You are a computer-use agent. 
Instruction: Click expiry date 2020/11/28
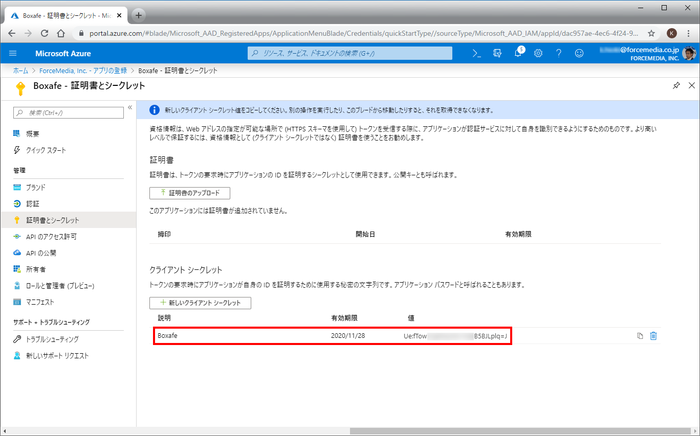click(x=348, y=336)
